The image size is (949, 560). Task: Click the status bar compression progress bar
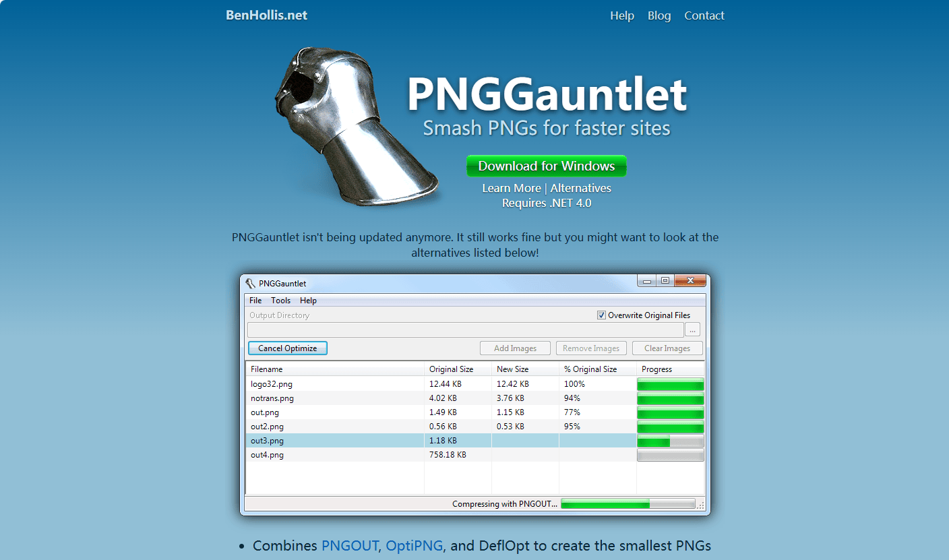point(627,504)
